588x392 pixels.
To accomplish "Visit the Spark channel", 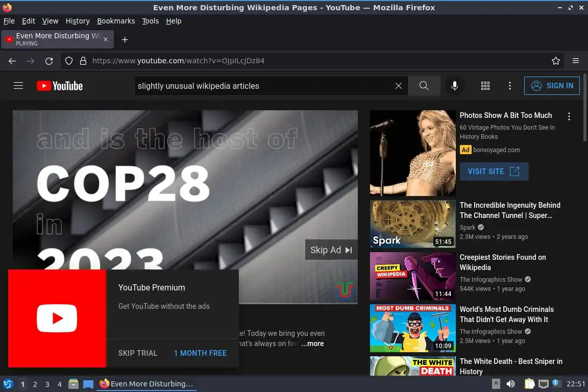I will point(467,227).
